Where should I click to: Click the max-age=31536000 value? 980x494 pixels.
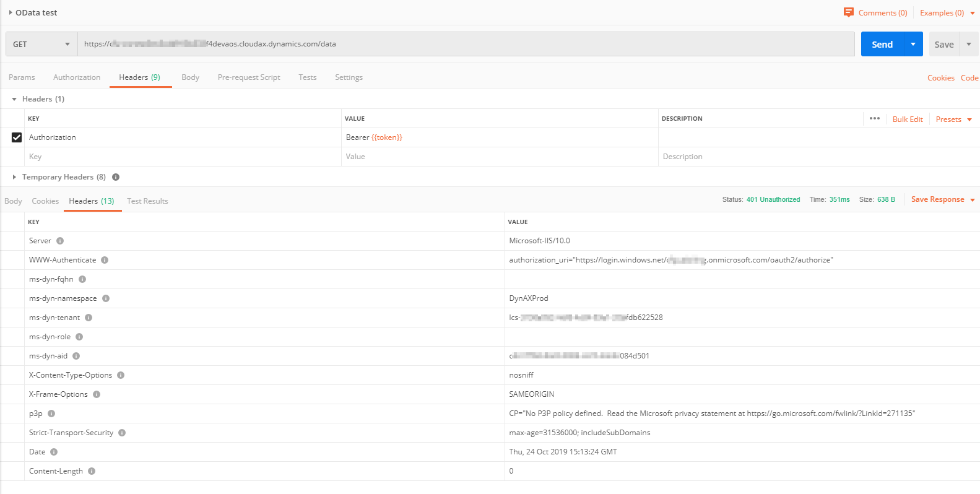point(579,433)
